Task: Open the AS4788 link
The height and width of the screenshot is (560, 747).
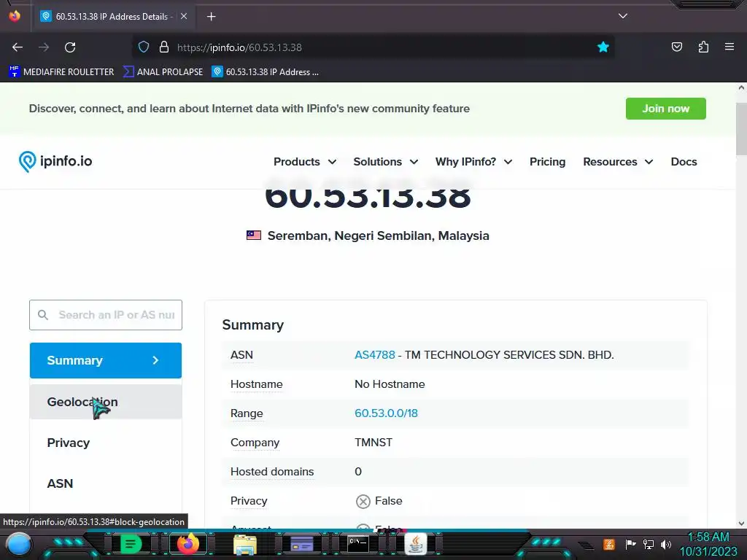Action: click(375, 355)
